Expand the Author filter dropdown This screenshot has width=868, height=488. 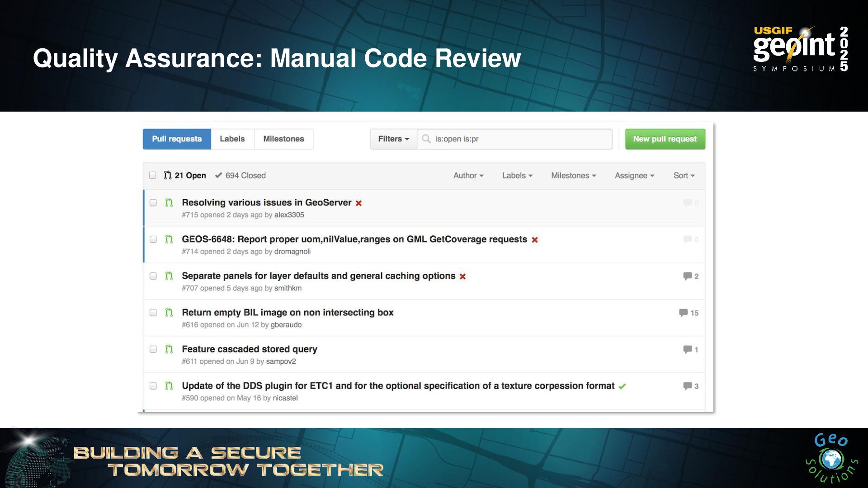468,175
